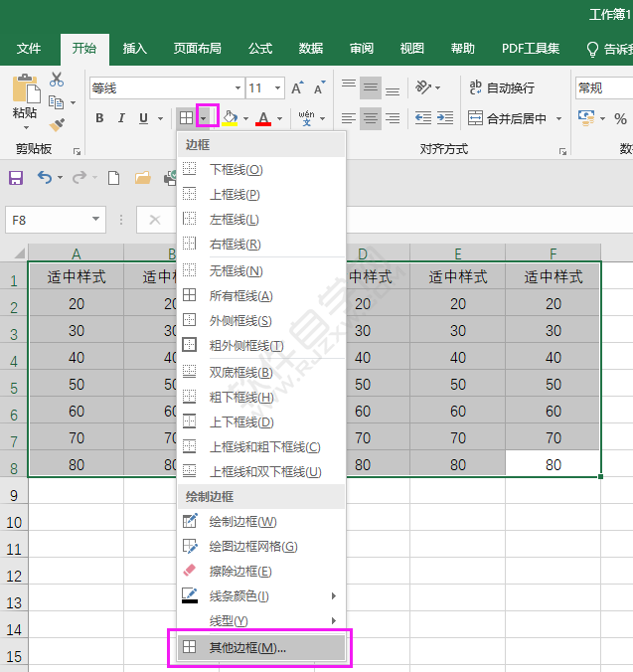The image size is (633, 672).
Task: Select 下框线(O) menu item
Action: click(x=261, y=170)
